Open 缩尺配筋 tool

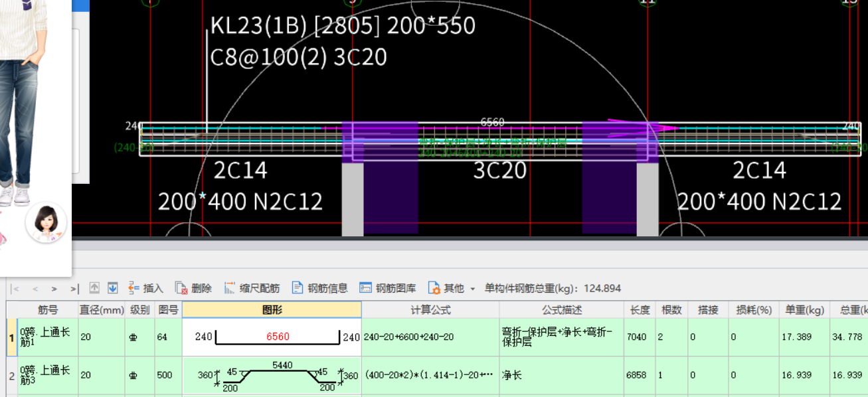tap(252, 288)
